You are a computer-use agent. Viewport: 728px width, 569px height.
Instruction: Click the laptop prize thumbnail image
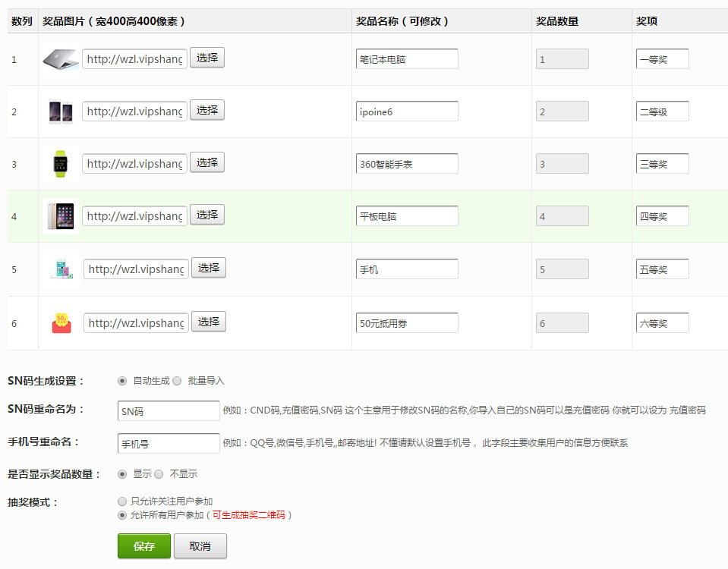click(x=61, y=59)
